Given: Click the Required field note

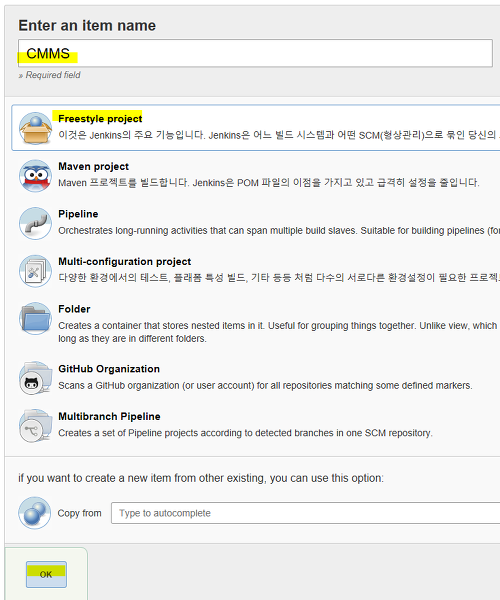Looking at the screenshot, I should (x=49, y=75).
